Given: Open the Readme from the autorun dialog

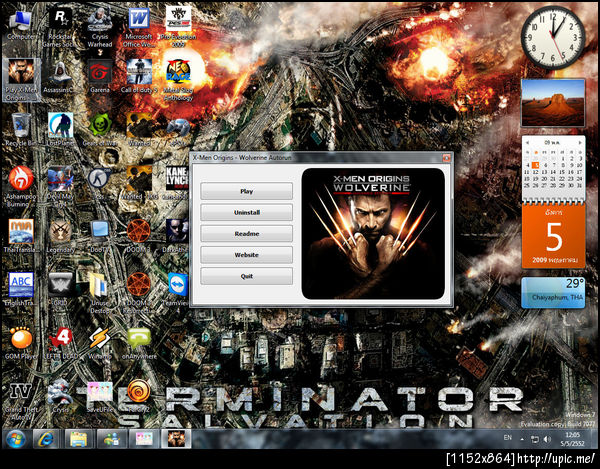Looking at the screenshot, I should click(246, 233).
